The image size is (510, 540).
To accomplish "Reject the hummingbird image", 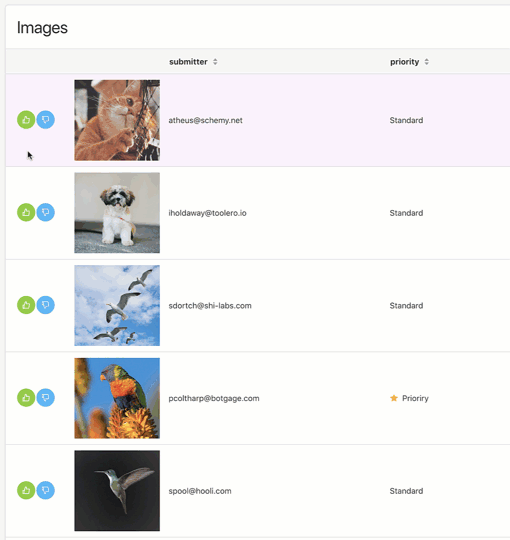I will [45, 490].
